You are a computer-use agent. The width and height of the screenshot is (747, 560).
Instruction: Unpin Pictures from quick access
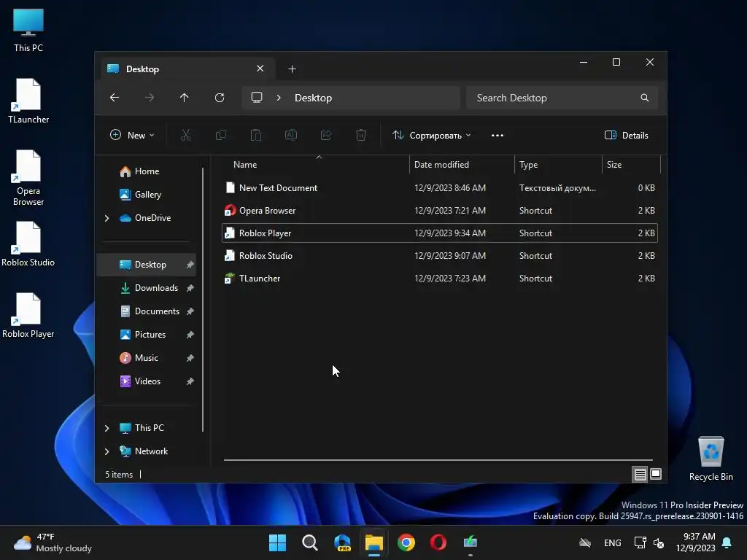click(190, 335)
